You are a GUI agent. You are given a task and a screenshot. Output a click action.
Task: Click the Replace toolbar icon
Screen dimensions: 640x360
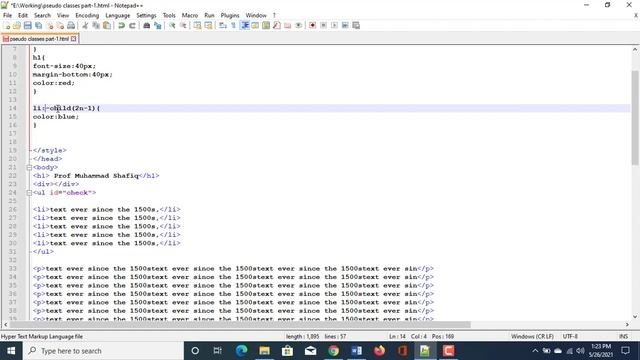[x=158, y=25]
